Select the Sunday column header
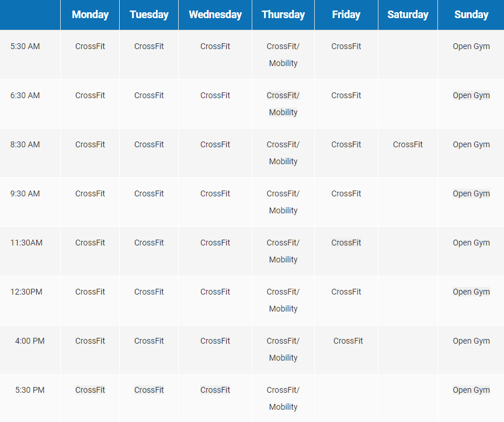This screenshot has width=504, height=422. pyautogui.click(x=471, y=15)
